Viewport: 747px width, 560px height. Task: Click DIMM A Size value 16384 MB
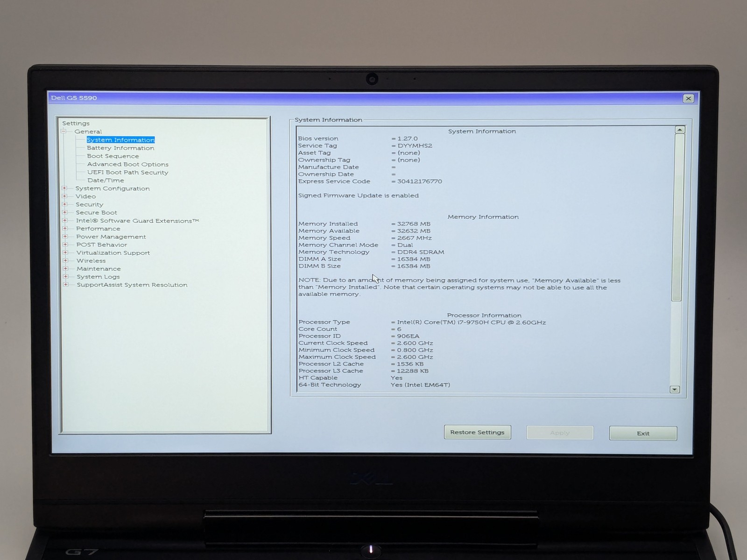[414, 259]
